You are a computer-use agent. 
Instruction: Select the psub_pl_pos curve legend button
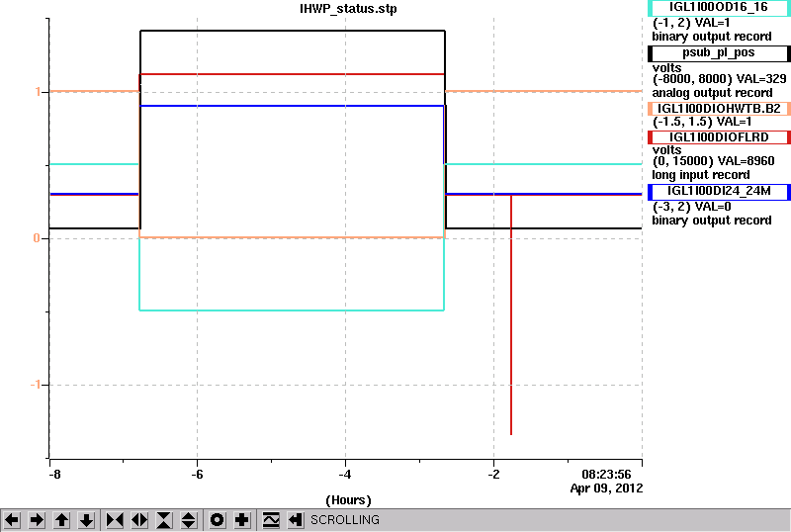(x=719, y=53)
